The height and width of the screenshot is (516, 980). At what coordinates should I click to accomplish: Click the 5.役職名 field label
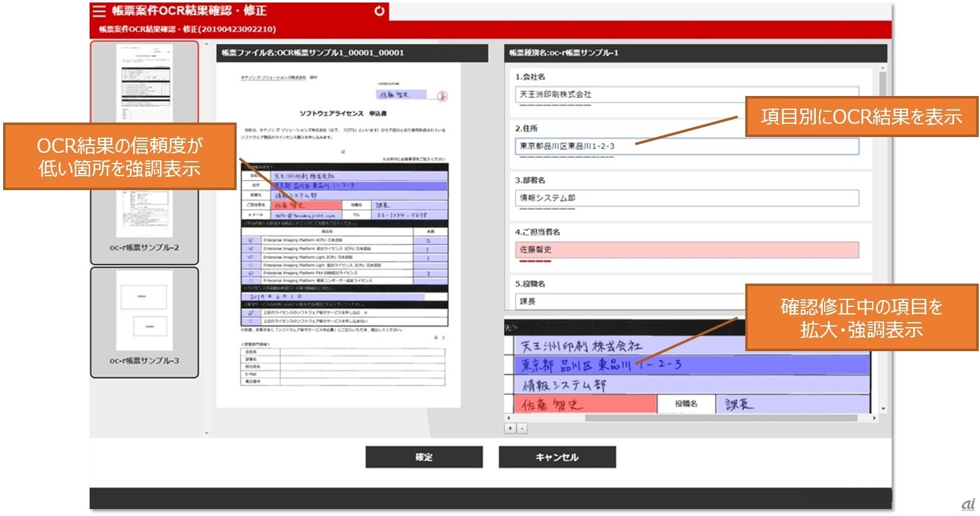pos(530,284)
